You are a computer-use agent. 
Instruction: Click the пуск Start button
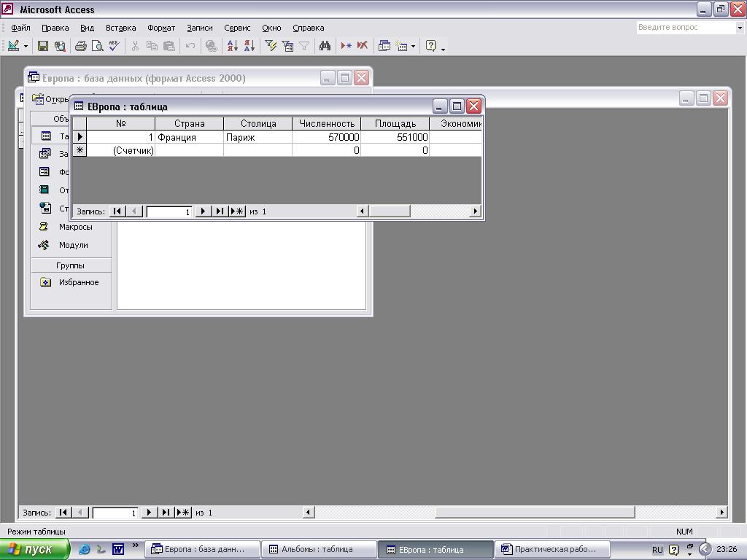(x=34, y=550)
